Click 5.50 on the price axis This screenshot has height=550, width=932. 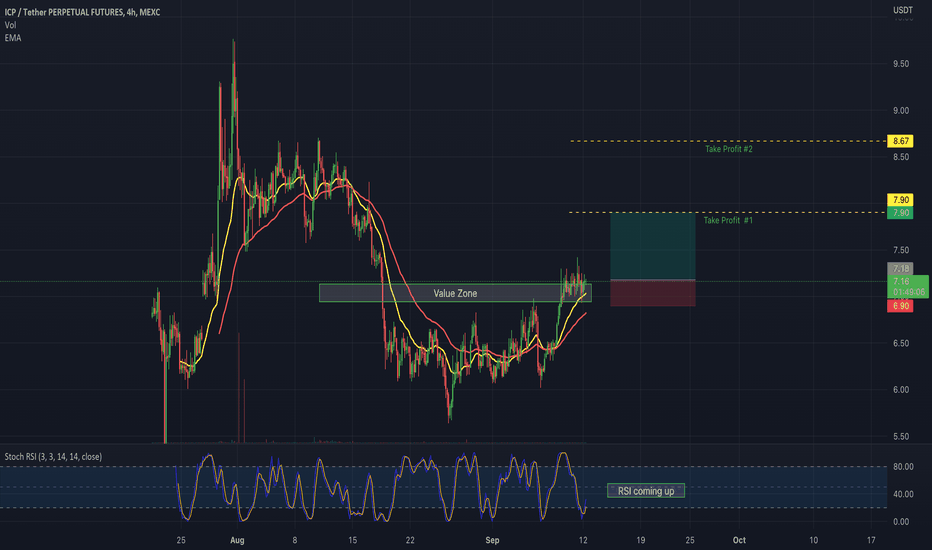tap(900, 436)
